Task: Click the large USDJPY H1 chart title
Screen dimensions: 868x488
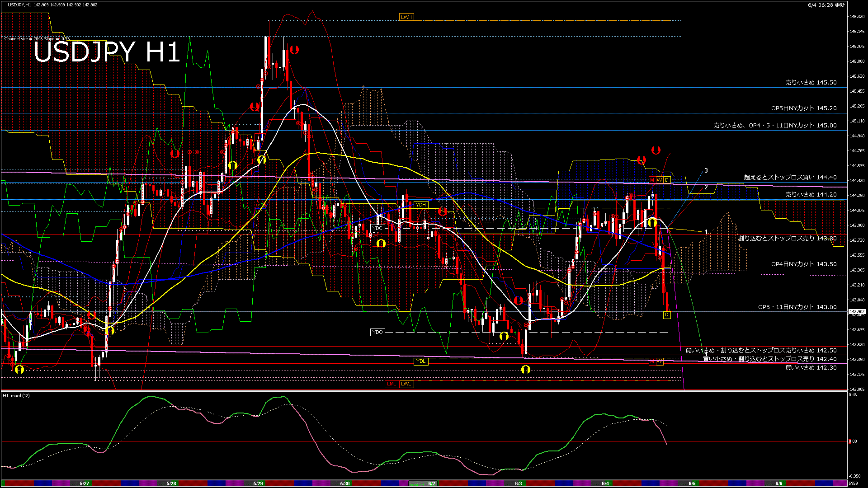Action: pyautogui.click(x=107, y=52)
